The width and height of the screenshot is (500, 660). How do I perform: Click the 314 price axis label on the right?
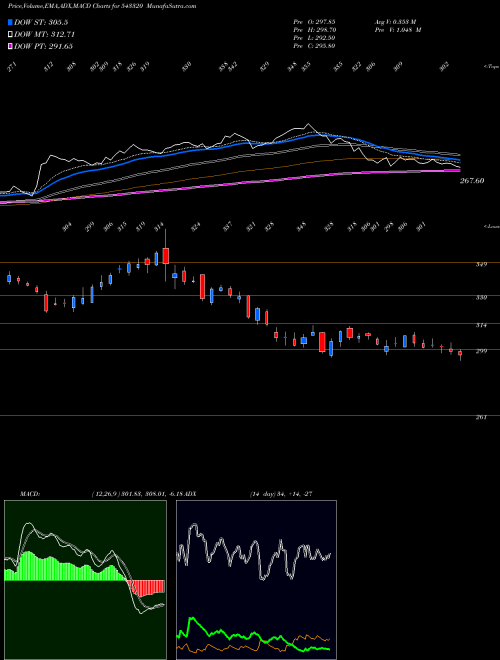[x=481, y=325]
